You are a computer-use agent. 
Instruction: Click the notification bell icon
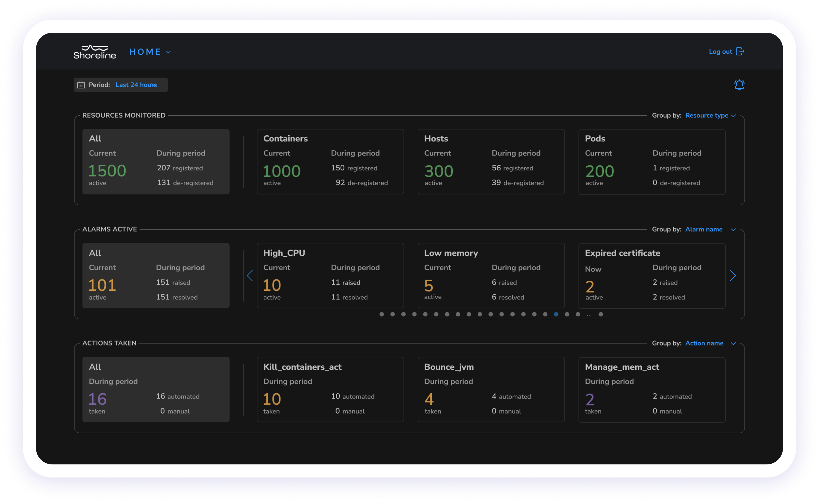pos(739,85)
